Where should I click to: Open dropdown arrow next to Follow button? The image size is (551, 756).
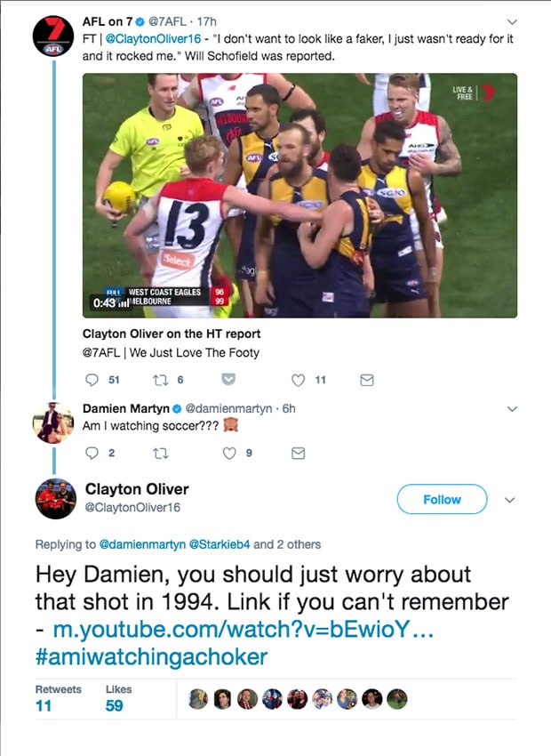pyautogui.click(x=509, y=500)
